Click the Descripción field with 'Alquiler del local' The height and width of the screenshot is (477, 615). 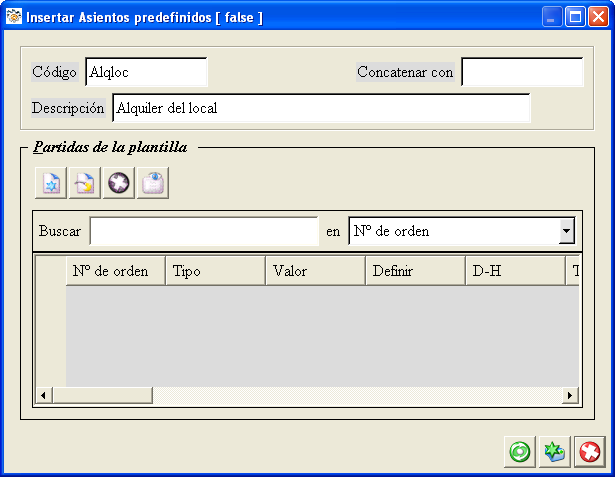pos(321,108)
